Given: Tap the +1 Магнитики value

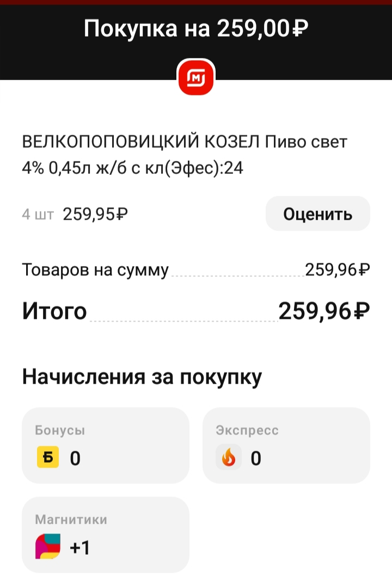Looking at the screenshot, I should pos(79,548).
